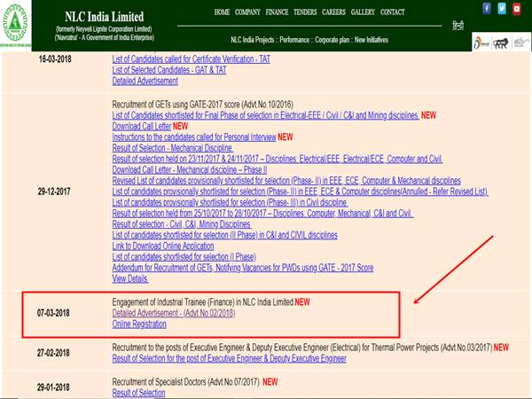Open Addendum for Recruitment of GETs PWD vacancies
The width and height of the screenshot is (532, 399).
tap(243, 268)
